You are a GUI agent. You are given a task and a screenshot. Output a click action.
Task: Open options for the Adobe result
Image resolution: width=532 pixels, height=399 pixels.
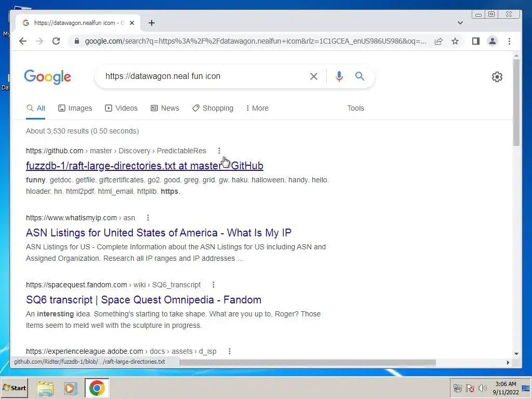pos(229,351)
